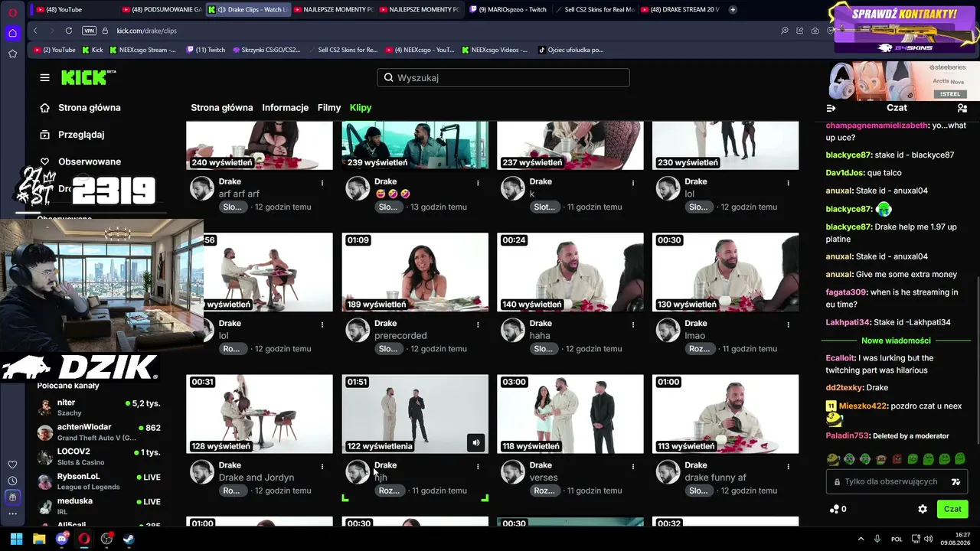Open File Explorer from the taskbar
The image size is (980, 551).
point(39,539)
